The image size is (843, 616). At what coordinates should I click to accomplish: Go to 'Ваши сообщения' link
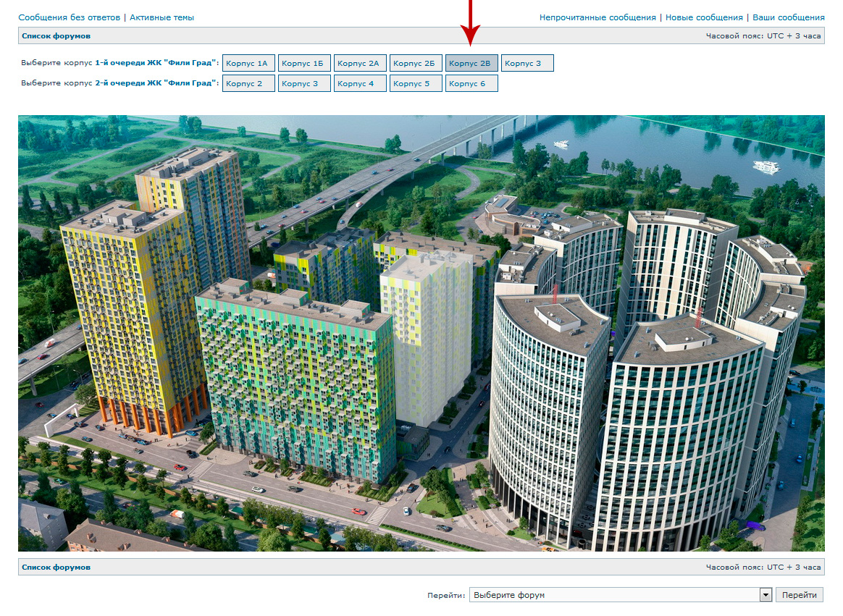point(788,17)
